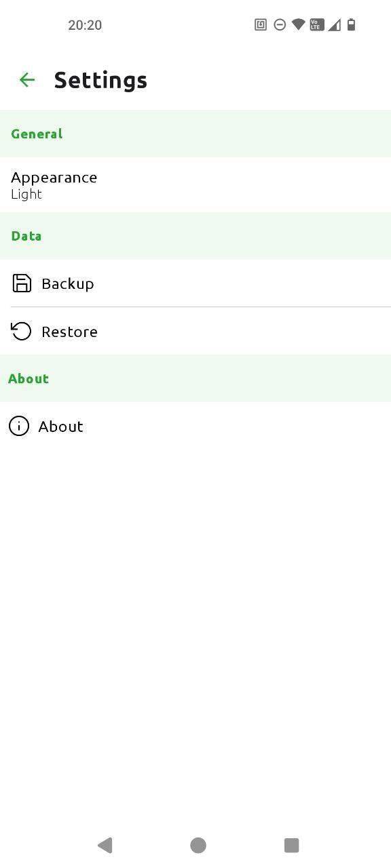Select the Data section header
Viewport: 391px width, 868px height.
26,236
